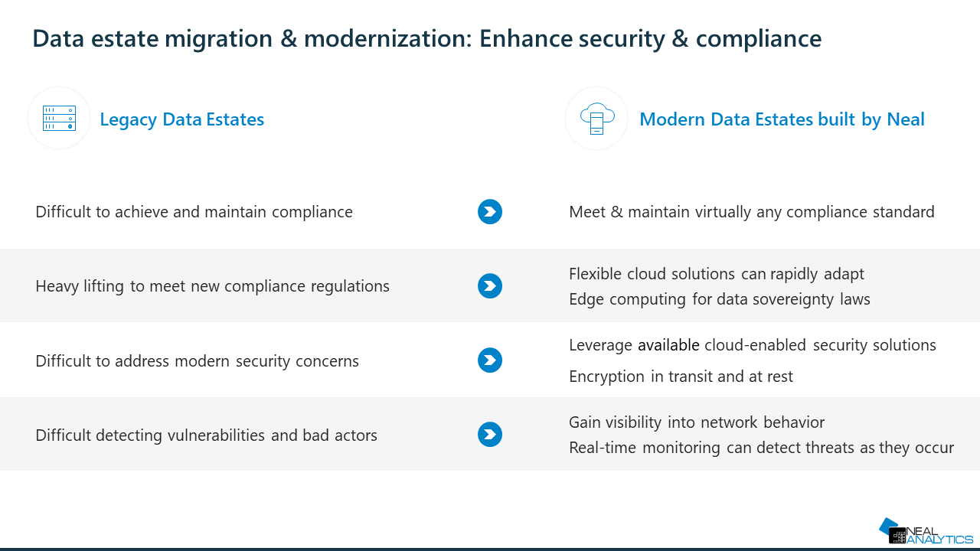Click Encryption in transit and at rest line
The width and height of the screenshot is (980, 551).
coord(681,377)
